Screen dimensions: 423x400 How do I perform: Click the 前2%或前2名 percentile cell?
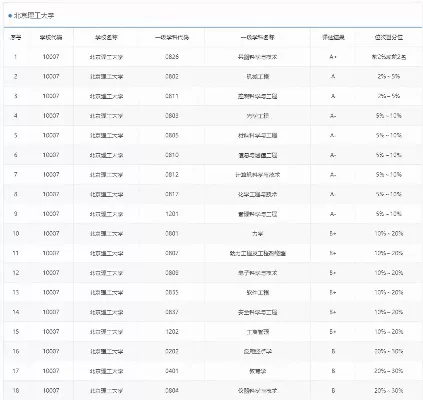389,57
